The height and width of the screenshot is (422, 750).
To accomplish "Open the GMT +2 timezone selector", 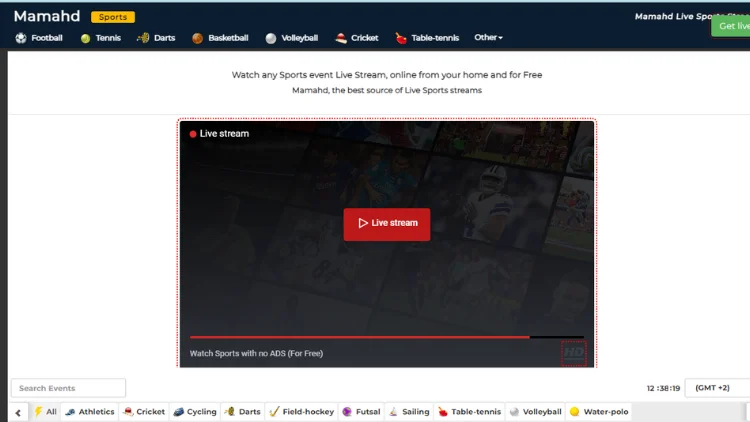I will pyautogui.click(x=716, y=388).
